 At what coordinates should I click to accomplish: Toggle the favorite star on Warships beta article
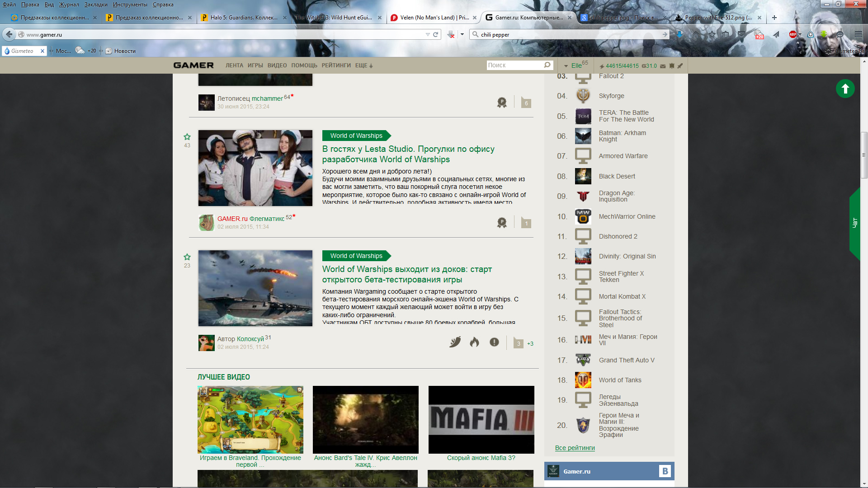[187, 257]
